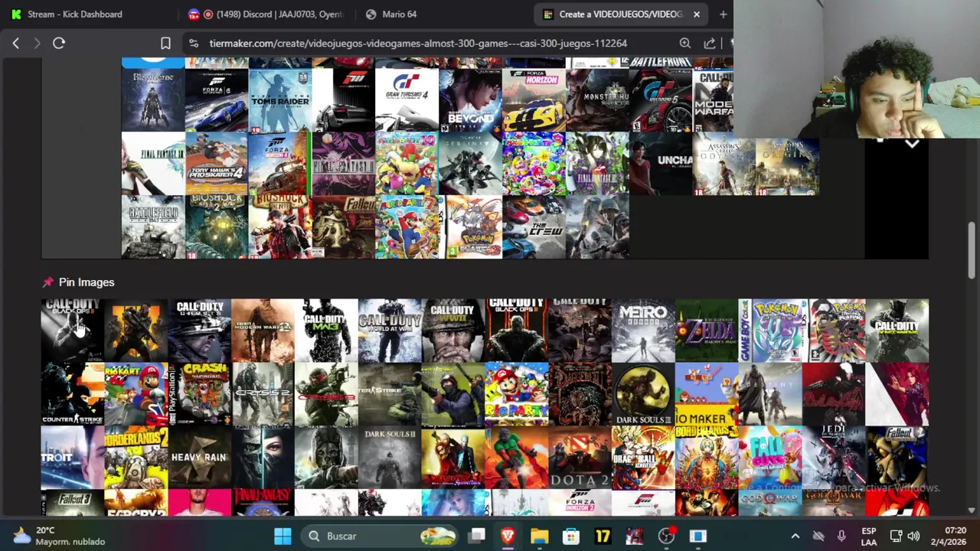Go back to the previous page
The image size is (980, 551).
point(15,44)
